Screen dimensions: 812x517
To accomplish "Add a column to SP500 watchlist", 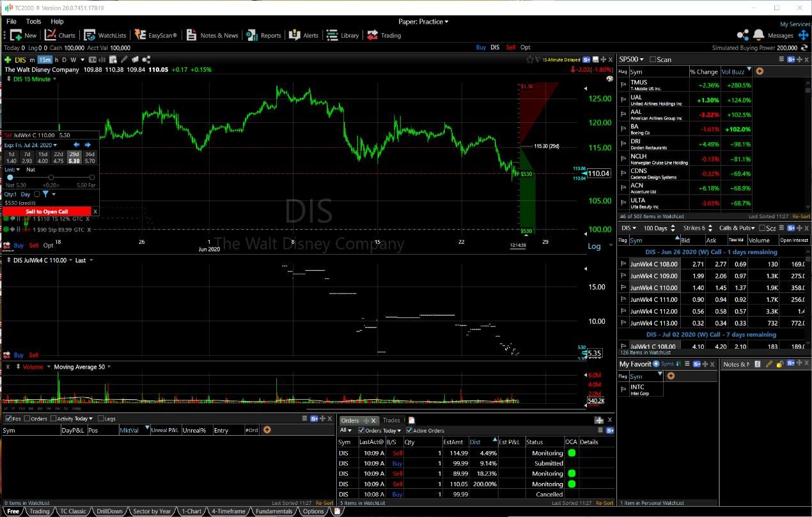I will [x=760, y=72].
